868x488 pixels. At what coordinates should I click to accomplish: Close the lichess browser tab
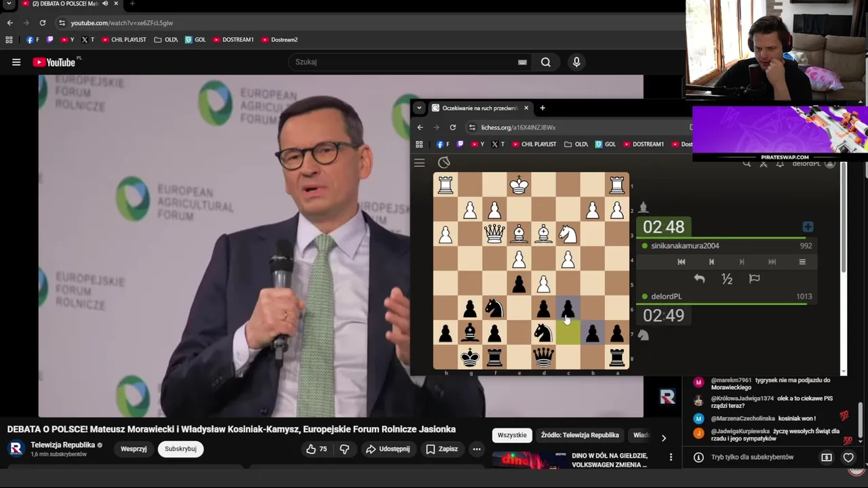526,108
